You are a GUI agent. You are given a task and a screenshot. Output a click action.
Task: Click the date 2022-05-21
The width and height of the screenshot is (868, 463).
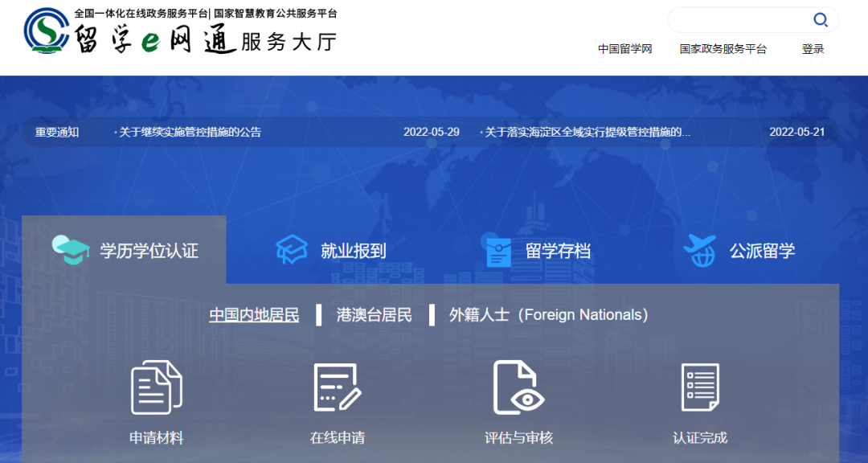coord(797,133)
